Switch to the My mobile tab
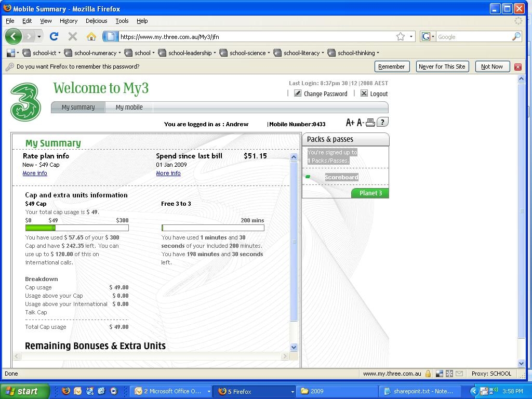This screenshot has width=532, height=399. pyautogui.click(x=129, y=107)
